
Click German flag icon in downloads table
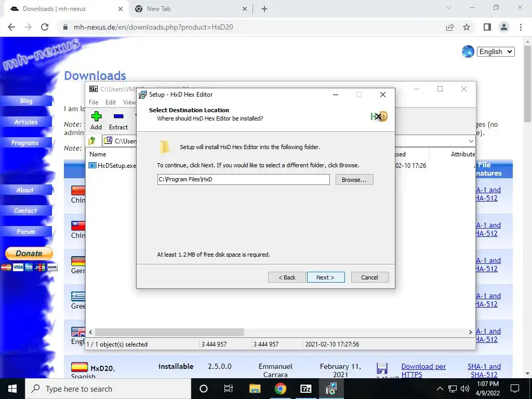[x=78, y=261]
